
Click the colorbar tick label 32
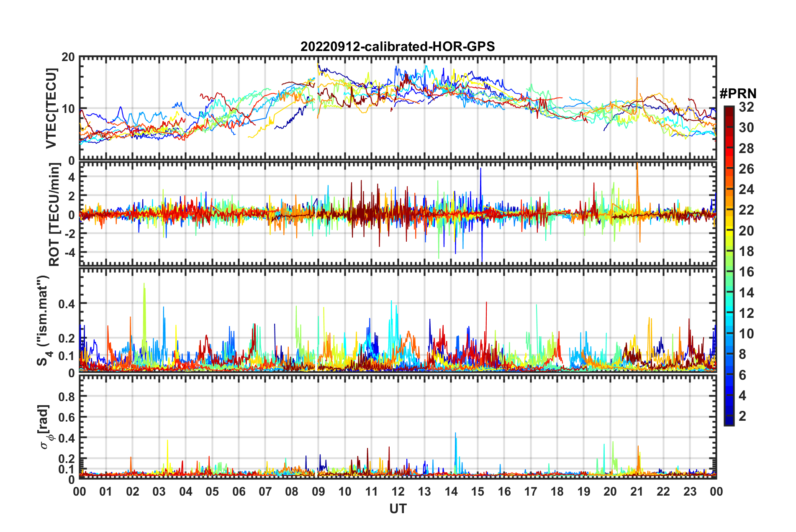tap(746, 107)
